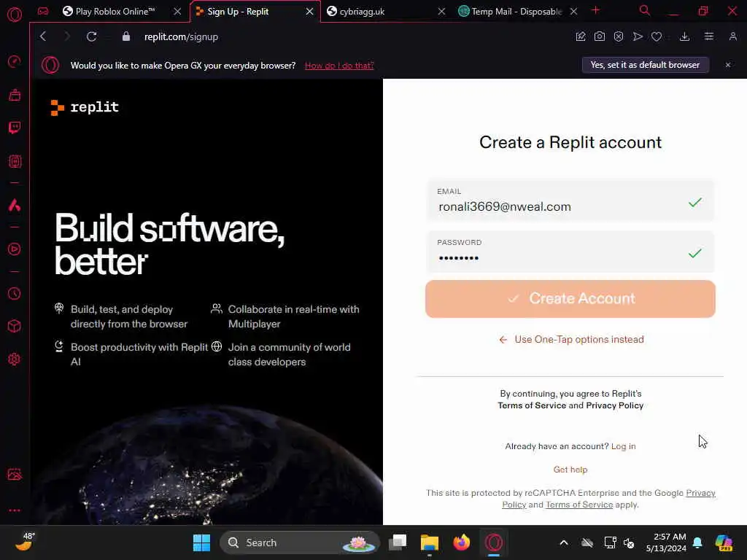This screenshot has width=747, height=560.
Task: Click the replit.com/signup address bar
Action: click(181, 36)
